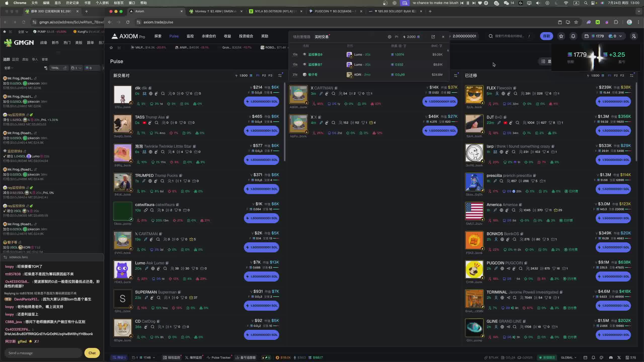Open the 帮助 menu in macOS menu bar
This screenshot has width=644, height=362.
click(x=143, y=3)
